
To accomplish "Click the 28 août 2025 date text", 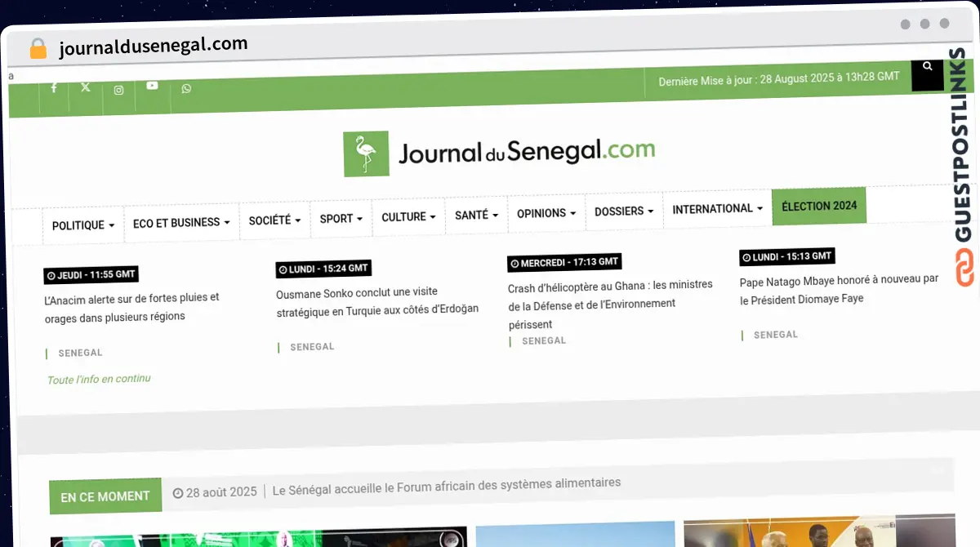I will (221, 491).
